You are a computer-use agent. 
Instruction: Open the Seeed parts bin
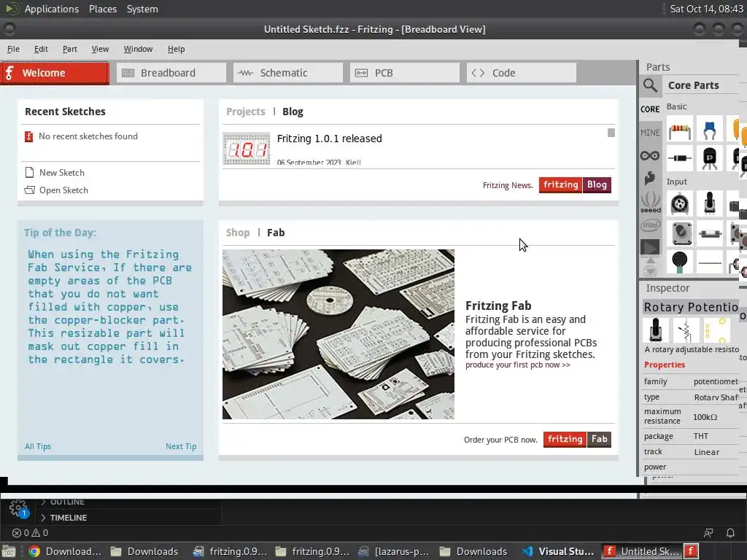tap(650, 202)
